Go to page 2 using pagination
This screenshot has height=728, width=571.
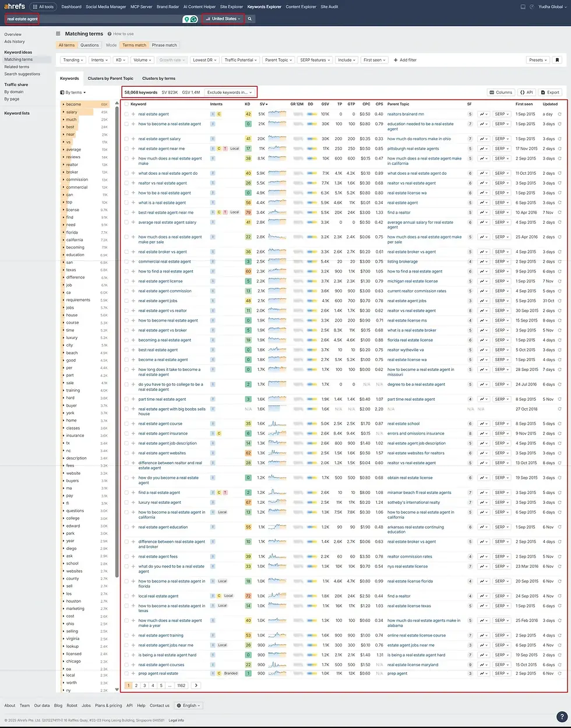coord(137,685)
